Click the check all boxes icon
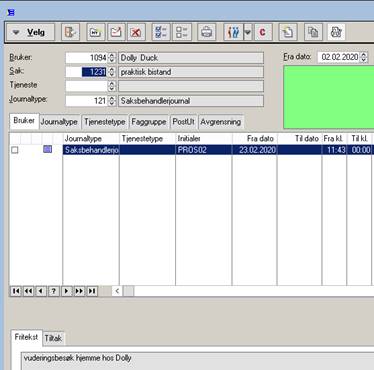 tap(161, 32)
